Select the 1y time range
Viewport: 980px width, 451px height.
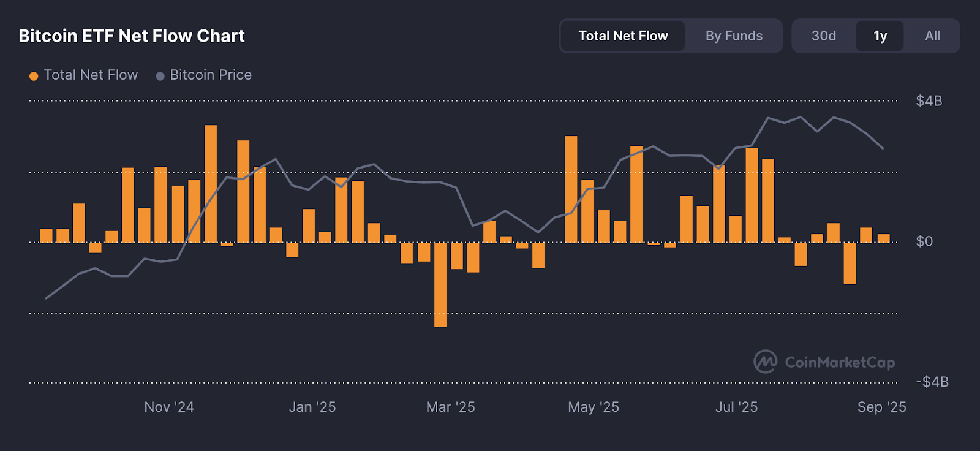pos(880,36)
